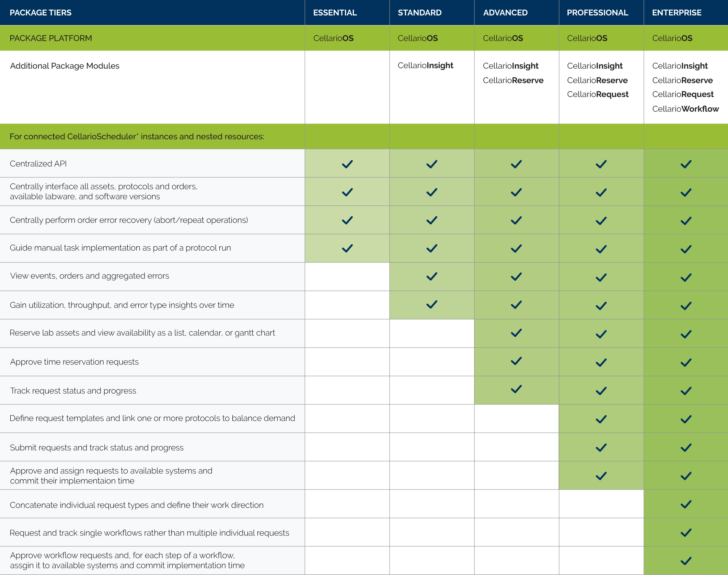Toggle the Essential checkmark for guided manual tasks
This screenshot has width=728, height=575.
point(347,248)
